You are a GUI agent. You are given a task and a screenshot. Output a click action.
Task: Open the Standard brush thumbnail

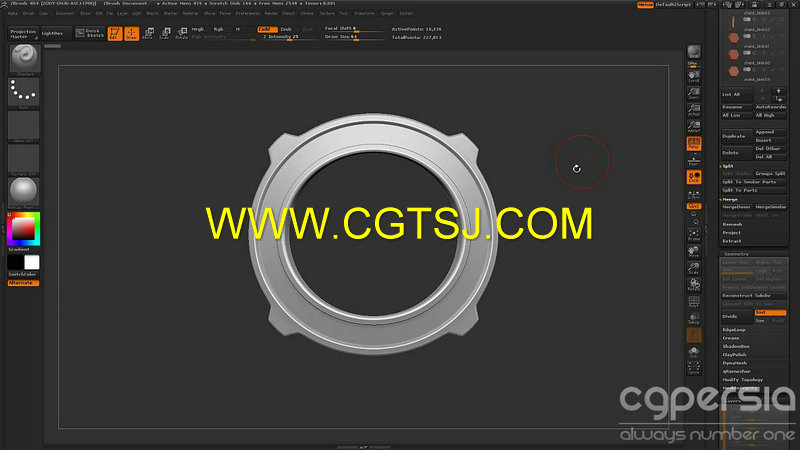[23, 60]
